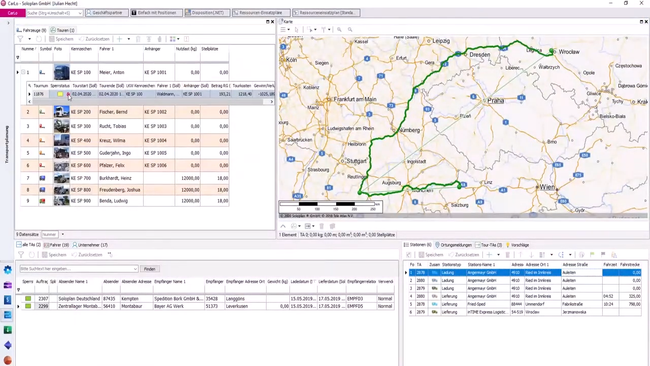
Task: Click the green status swatch of order 2307
Action: click(x=28, y=298)
